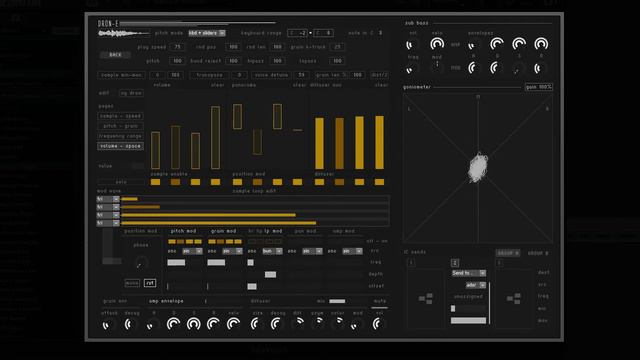640x360 pixels.
Task: Click the rg draw edit button
Action: (131, 93)
